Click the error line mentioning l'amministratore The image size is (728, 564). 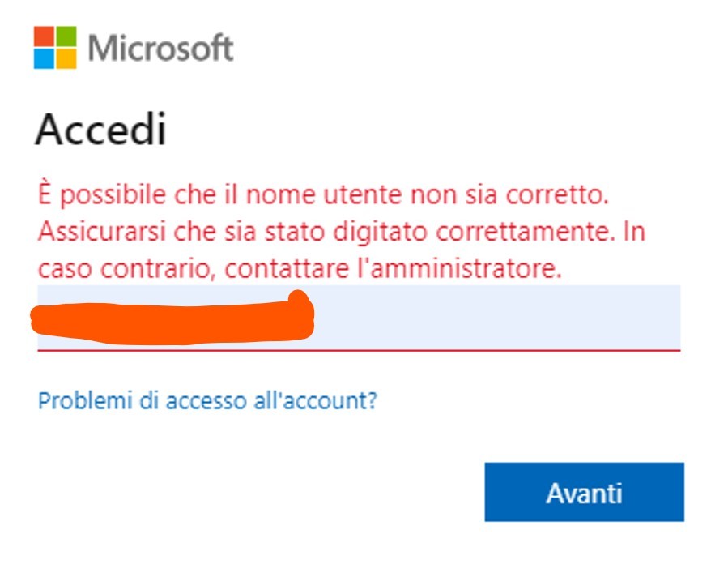[300, 268]
